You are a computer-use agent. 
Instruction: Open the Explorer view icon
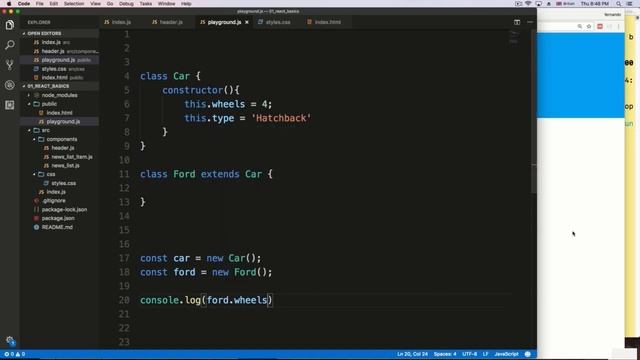[10, 25]
